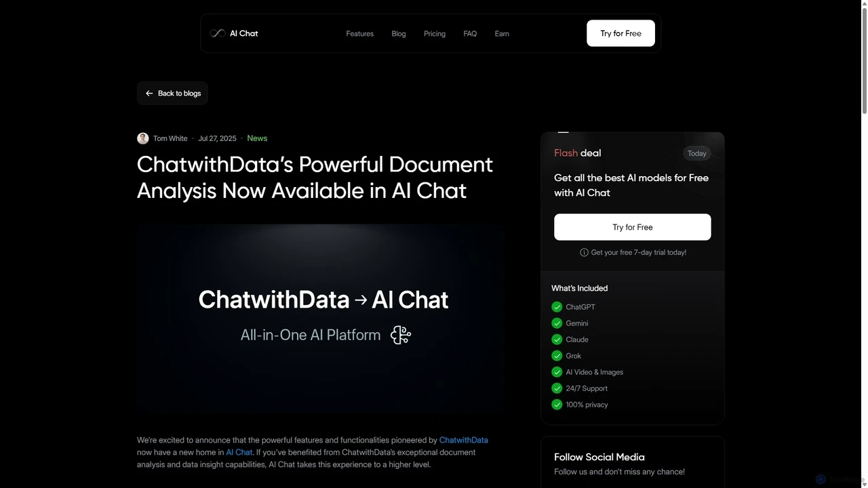Follow the AI Chat link in the paragraph
The height and width of the screenshot is (488, 868).
click(x=239, y=452)
